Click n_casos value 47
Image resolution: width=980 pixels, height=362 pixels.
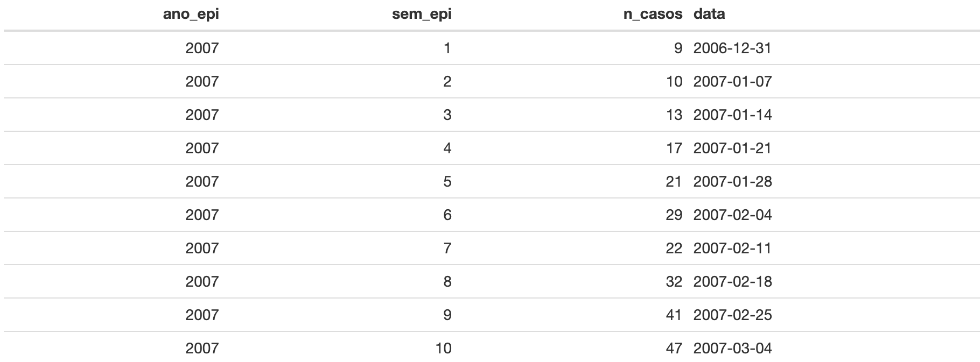coord(674,349)
